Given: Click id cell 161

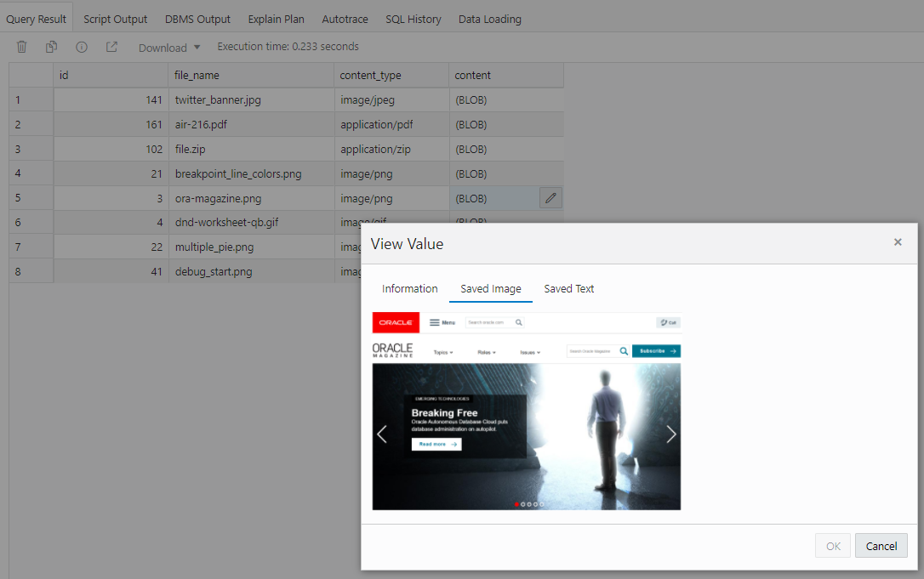Looking at the screenshot, I should click(x=111, y=125).
